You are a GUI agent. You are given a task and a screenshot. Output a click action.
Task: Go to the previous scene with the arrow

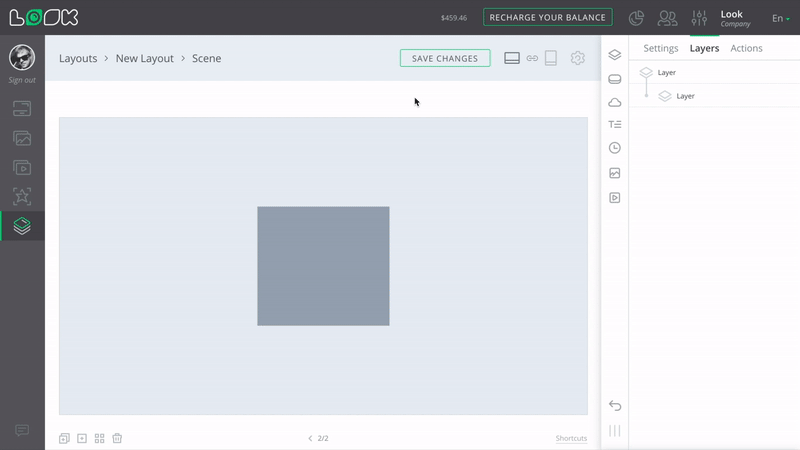tap(310, 438)
